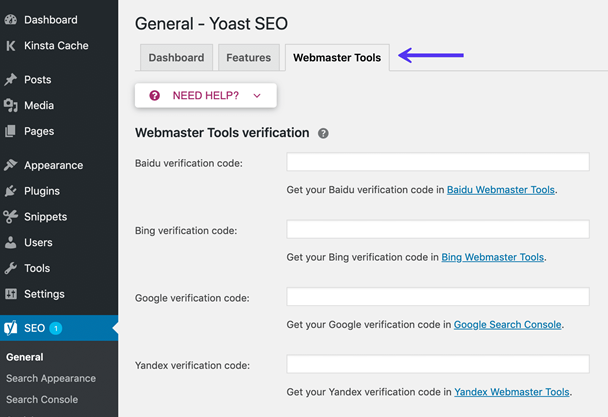This screenshot has height=417, width=608.
Task: Expand the NEED HELP? dropdown
Action: (205, 96)
